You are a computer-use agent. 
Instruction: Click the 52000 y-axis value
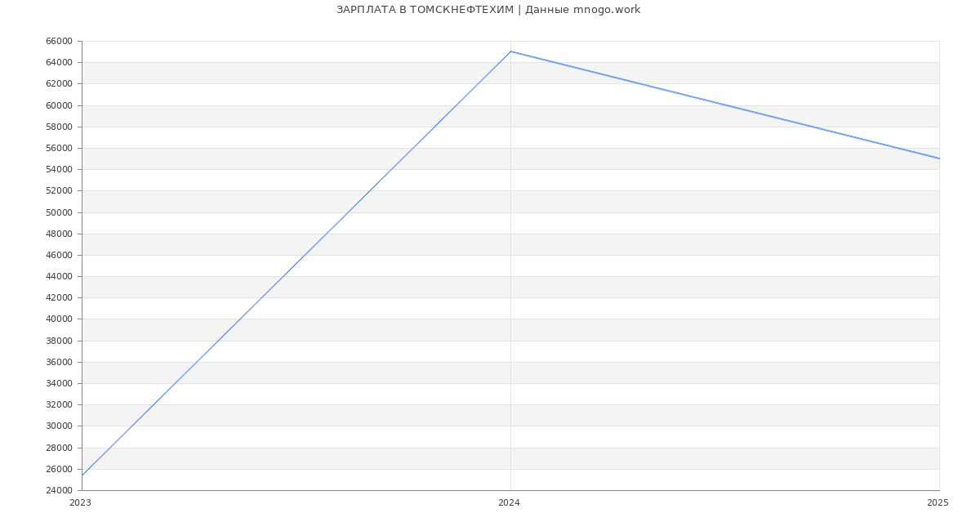(59, 191)
